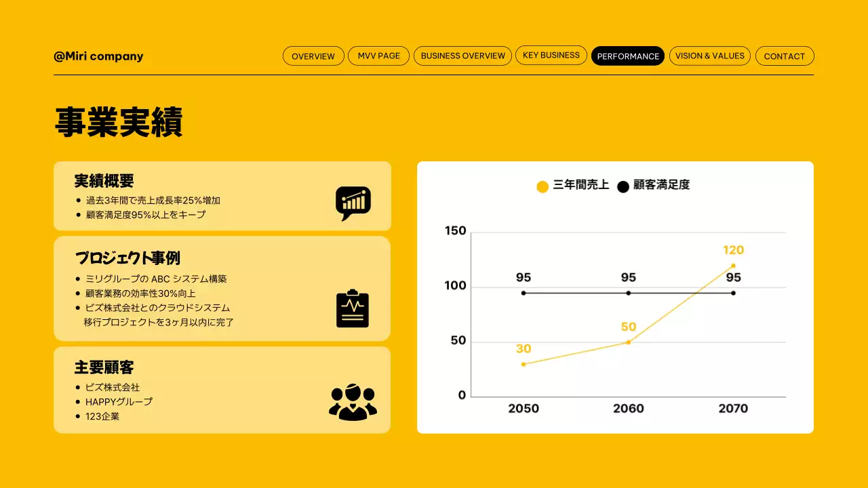Select the KEY BUSINESS tab
Viewport: 868px width, 488px height.
[551, 55]
